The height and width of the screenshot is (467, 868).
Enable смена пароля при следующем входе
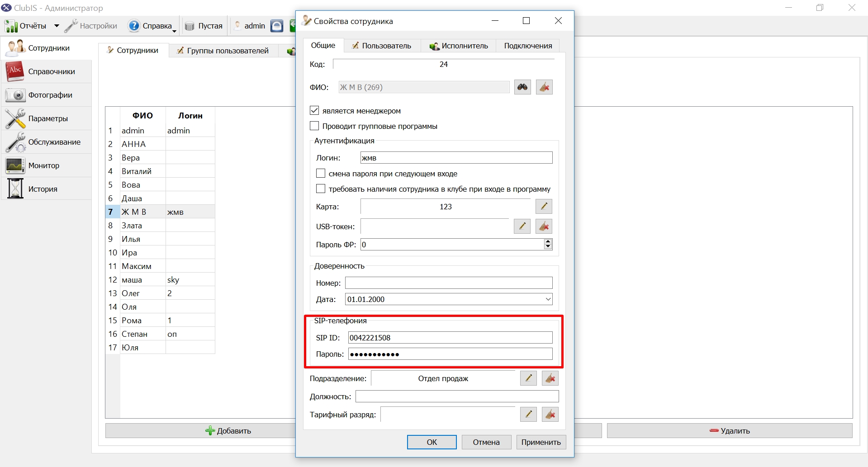(321, 173)
